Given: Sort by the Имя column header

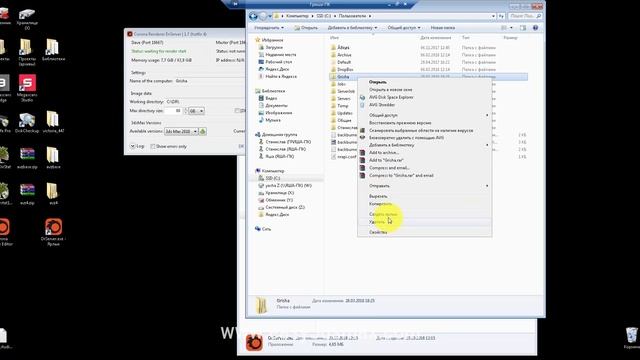Looking at the screenshot, I should [x=334, y=38].
